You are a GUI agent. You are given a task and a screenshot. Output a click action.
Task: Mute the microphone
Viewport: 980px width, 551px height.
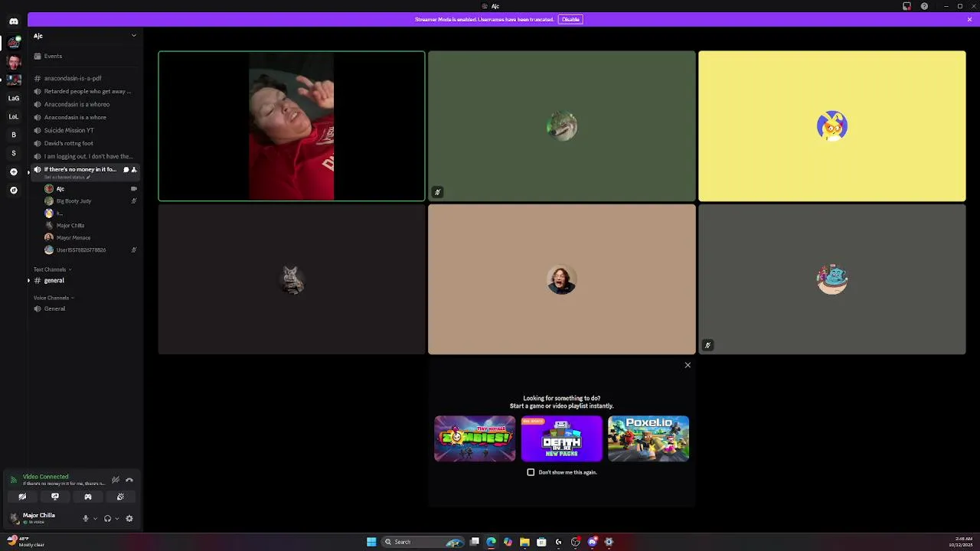[x=85, y=518]
